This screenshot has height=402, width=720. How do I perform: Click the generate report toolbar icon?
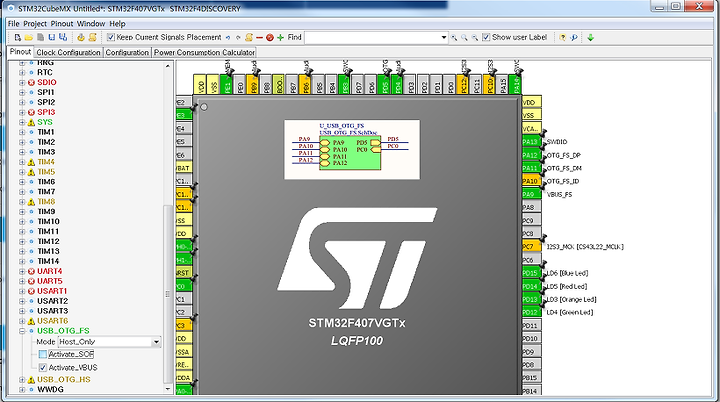click(81, 38)
